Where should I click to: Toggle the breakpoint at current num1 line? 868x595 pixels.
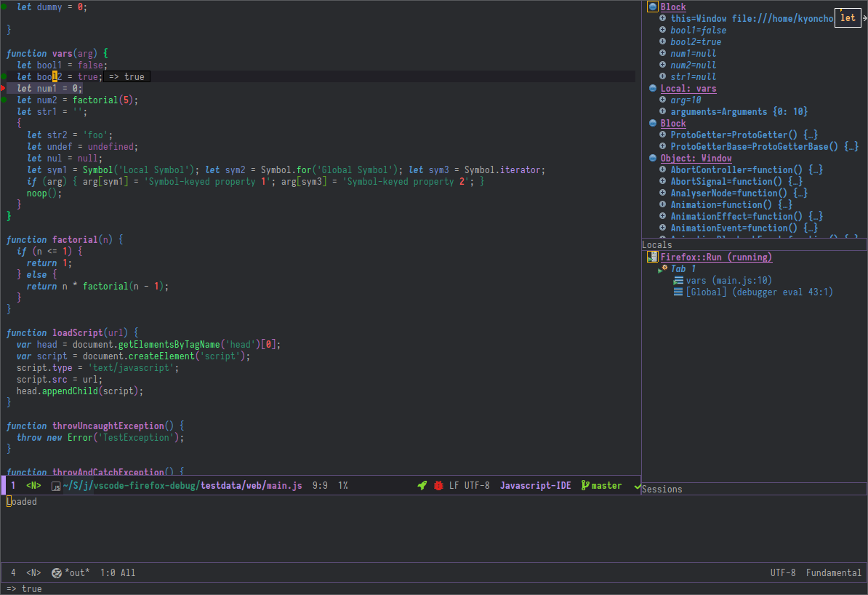[x=4, y=88]
